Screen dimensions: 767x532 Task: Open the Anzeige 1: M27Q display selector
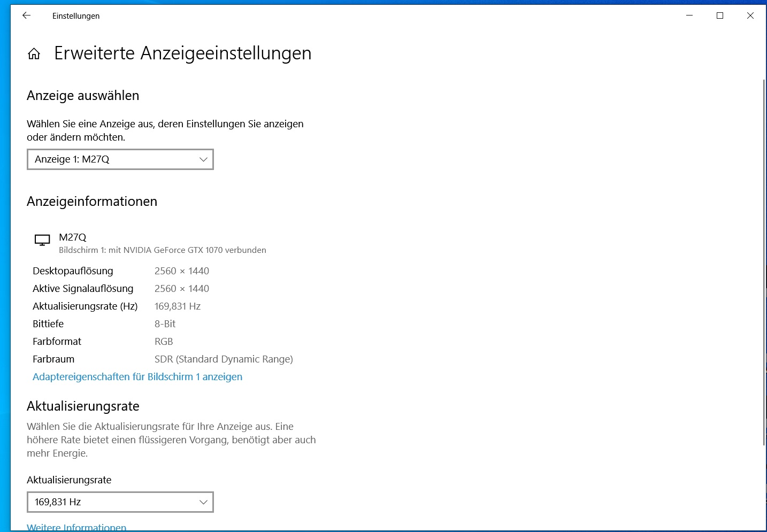click(x=120, y=159)
